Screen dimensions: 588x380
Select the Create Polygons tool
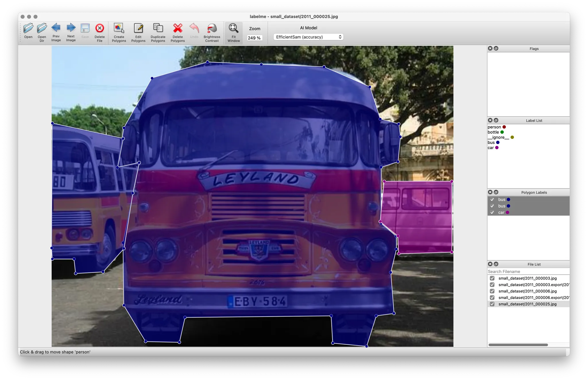click(x=119, y=28)
